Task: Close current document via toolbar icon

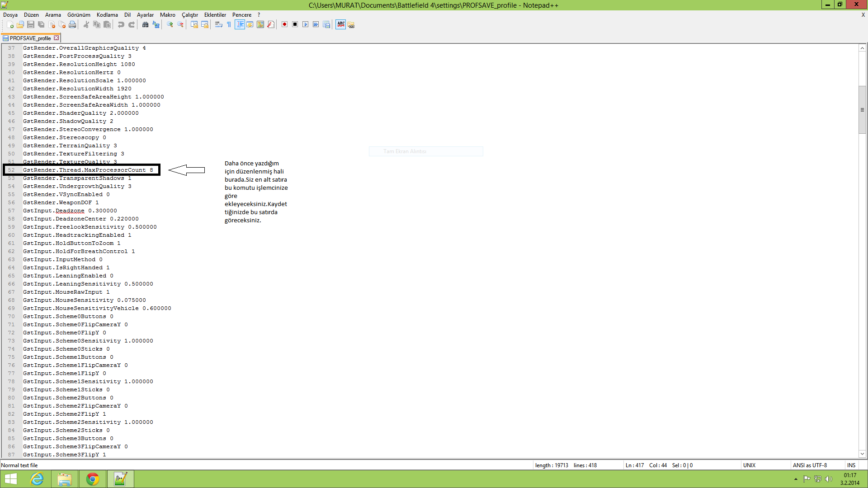Action: [52, 24]
